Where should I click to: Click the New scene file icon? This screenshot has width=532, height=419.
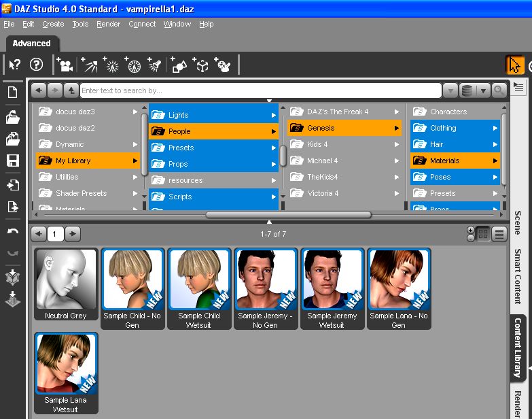click(x=12, y=92)
